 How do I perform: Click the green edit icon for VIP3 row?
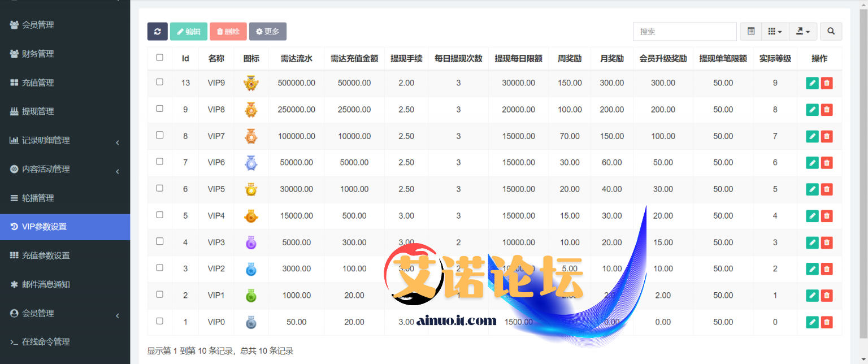click(812, 242)
